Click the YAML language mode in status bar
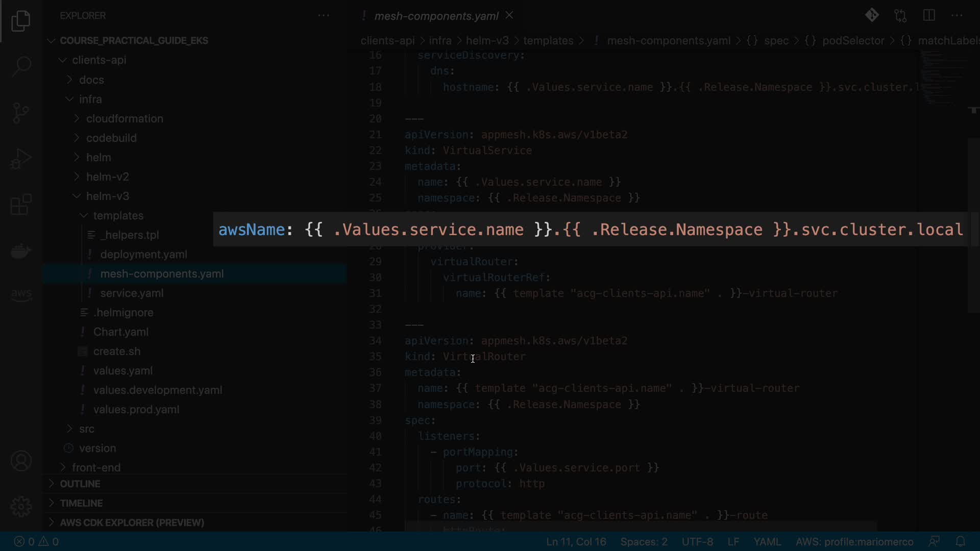The width and height of the screenshot is (980, 551). [x=767, y=541]
